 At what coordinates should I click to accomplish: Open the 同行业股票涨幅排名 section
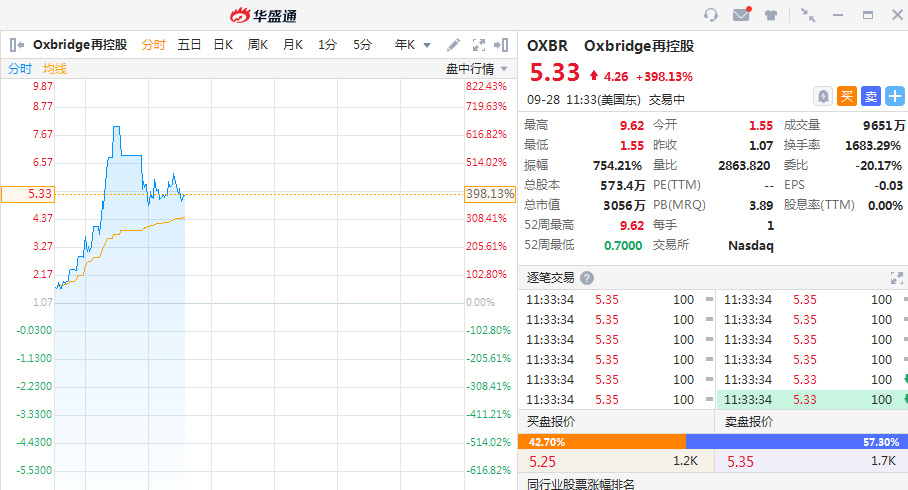[581, 484]
